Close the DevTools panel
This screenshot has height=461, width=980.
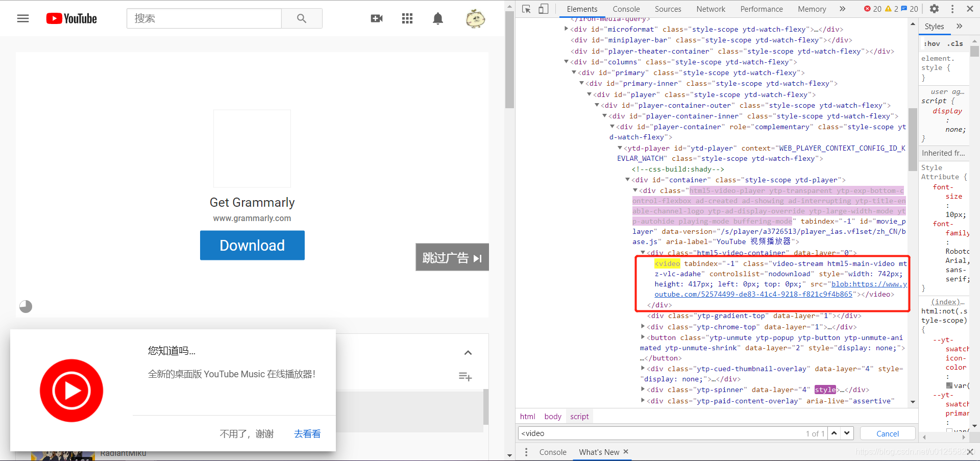970,9
